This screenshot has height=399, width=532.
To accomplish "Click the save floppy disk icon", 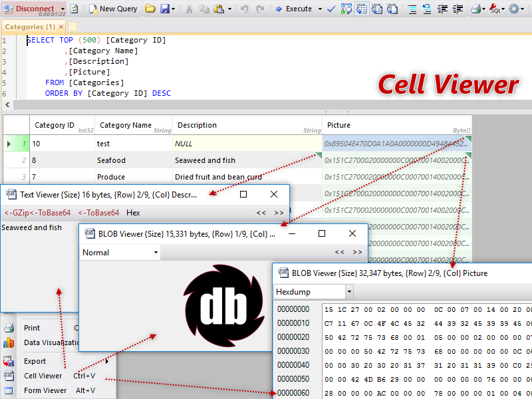I will click(x=165, y=9).
